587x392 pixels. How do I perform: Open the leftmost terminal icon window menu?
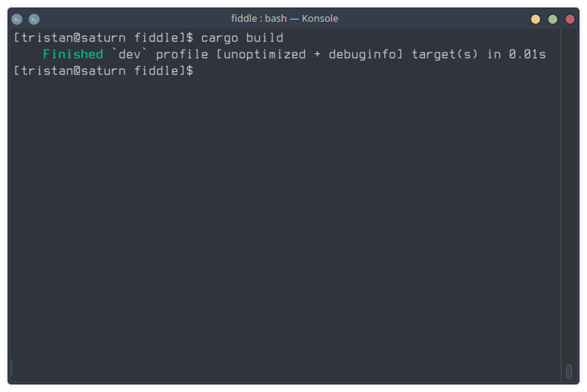point(17,19)
